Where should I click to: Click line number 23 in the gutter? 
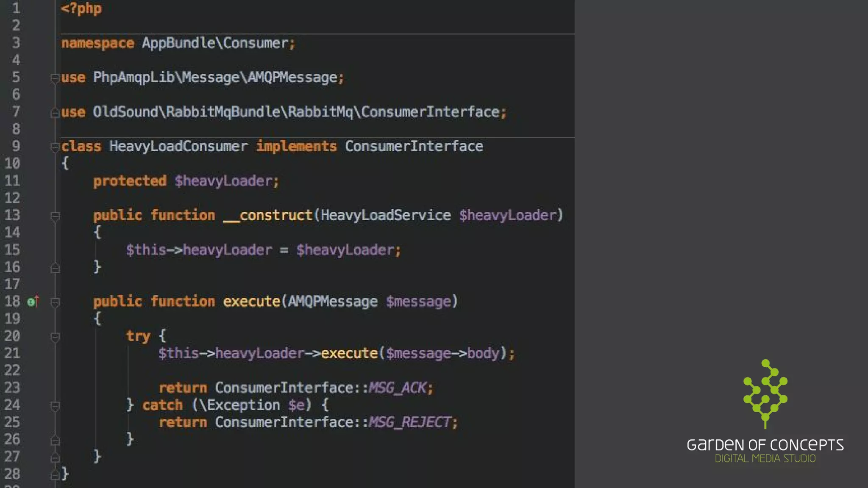(x=12, y=388)
